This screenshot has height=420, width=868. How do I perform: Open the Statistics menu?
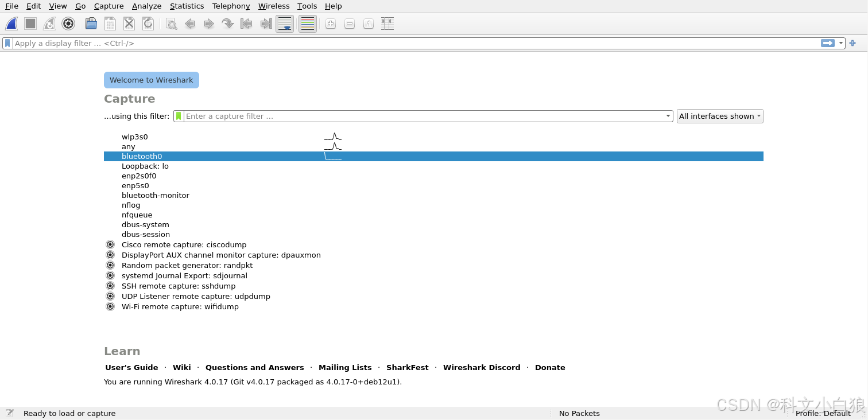tap(187, 6)
